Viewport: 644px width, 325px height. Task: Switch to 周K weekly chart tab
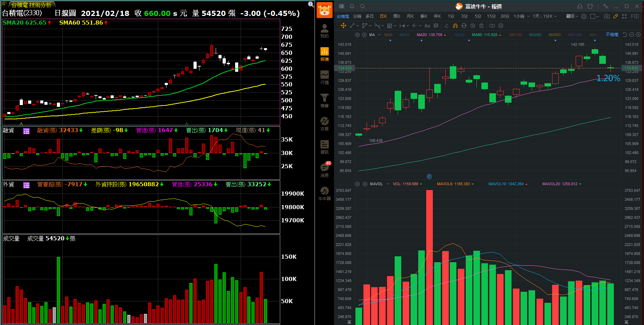click(x=397, y=16)
